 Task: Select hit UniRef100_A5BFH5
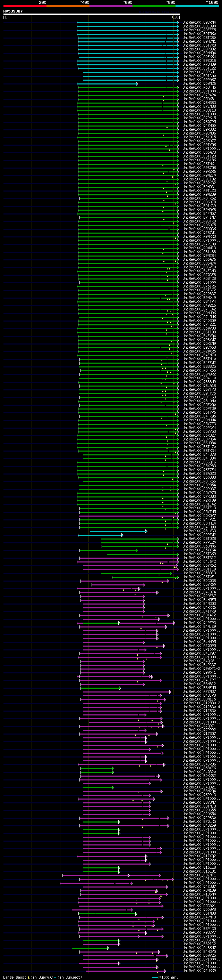(199, 88)
